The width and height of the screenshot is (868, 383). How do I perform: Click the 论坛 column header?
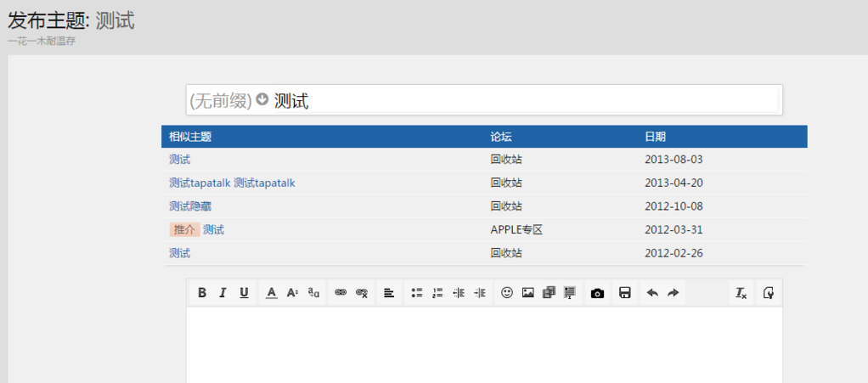click(x=501, y=137)
